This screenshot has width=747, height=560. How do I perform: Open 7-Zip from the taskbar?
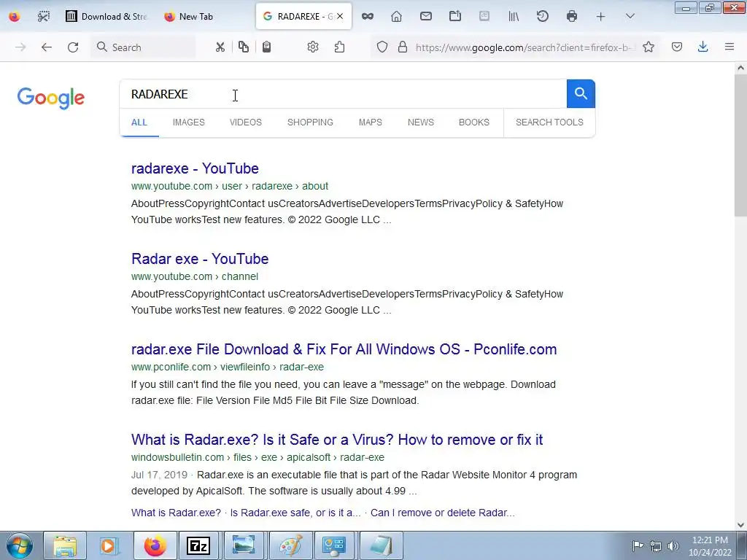pyautogui.click(x=198, y=545)
